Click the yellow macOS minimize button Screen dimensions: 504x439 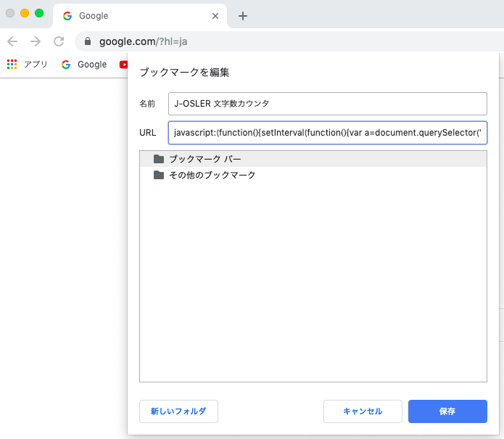point(25,13)
